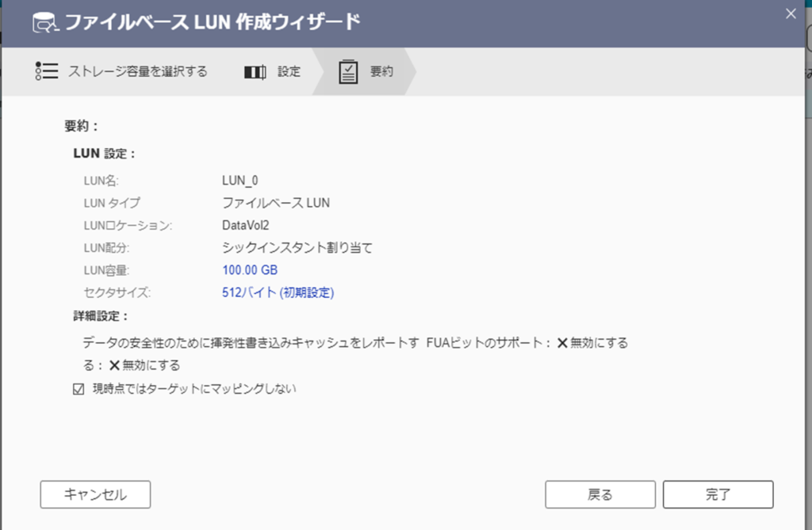This screenshot has width=812, height=530.
Task: Click the シックインスタント割り当て allocation value
Action: pos(297,248)
